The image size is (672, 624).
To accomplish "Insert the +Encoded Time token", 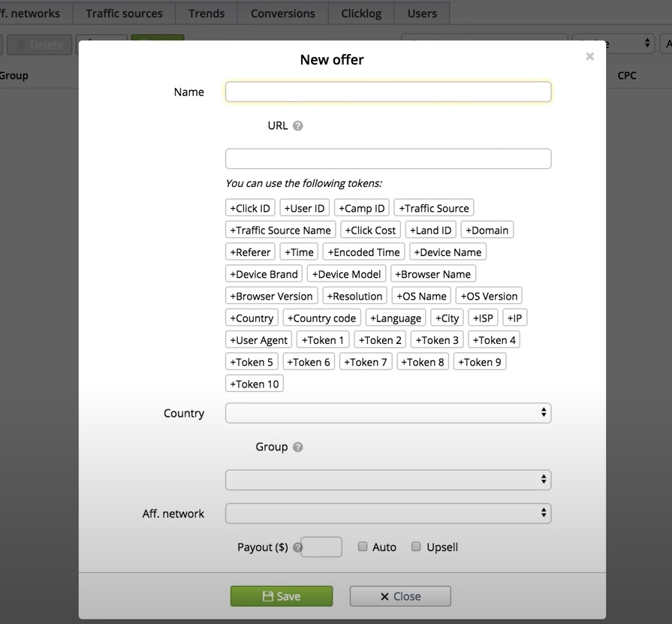I will (363, 252).
